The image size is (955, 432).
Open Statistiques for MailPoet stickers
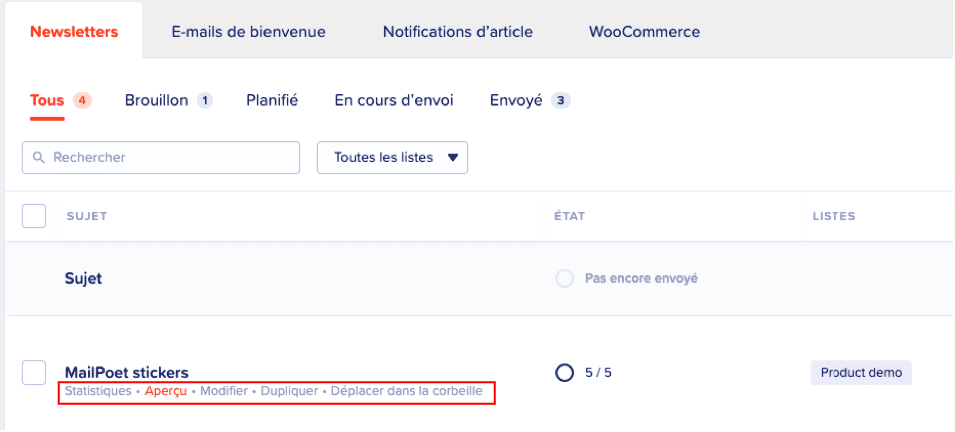click(x=97, y=392)
